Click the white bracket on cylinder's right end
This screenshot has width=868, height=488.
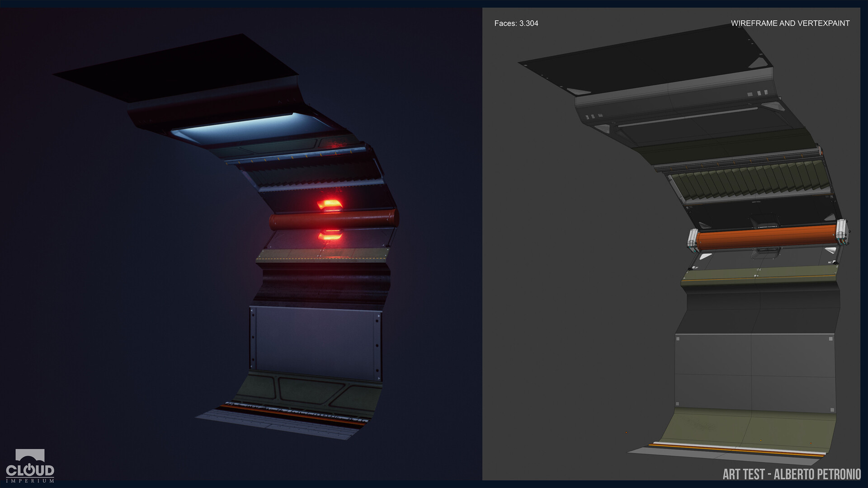point(841,229)
